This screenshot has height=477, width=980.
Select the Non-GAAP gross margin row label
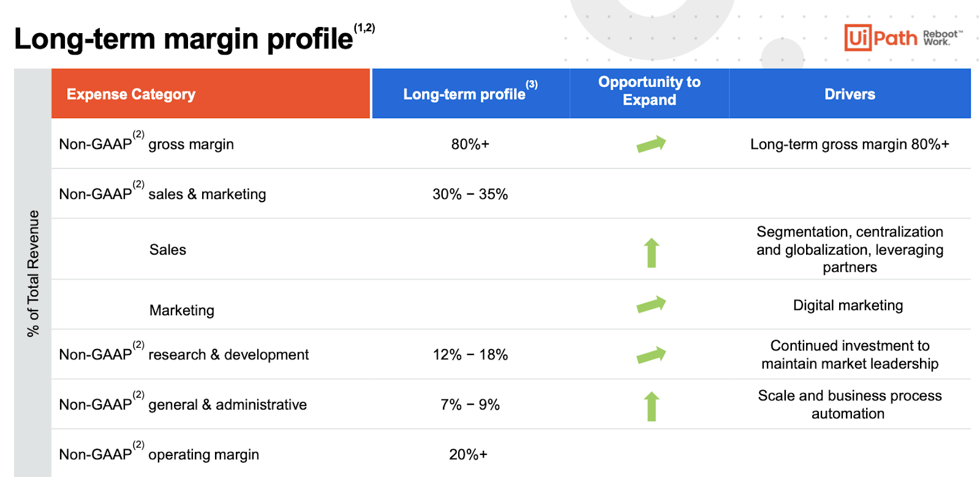click(x=146, y=144)
